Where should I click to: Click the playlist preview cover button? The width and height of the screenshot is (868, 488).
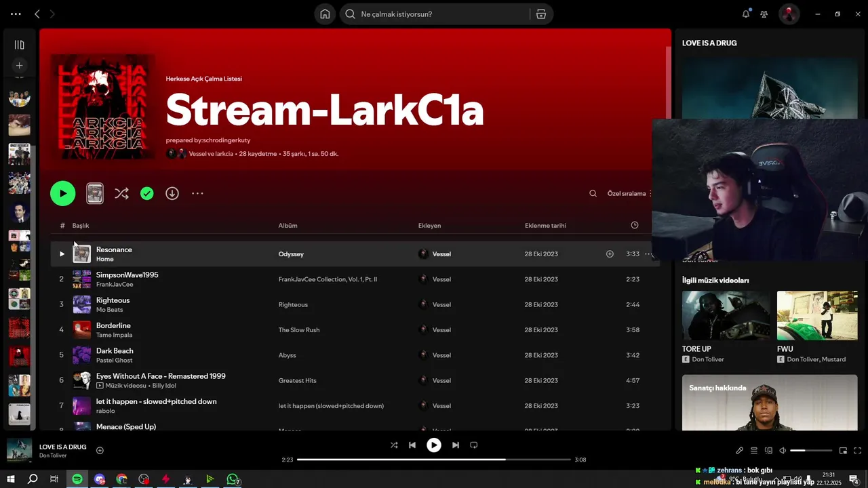(95, 193)
